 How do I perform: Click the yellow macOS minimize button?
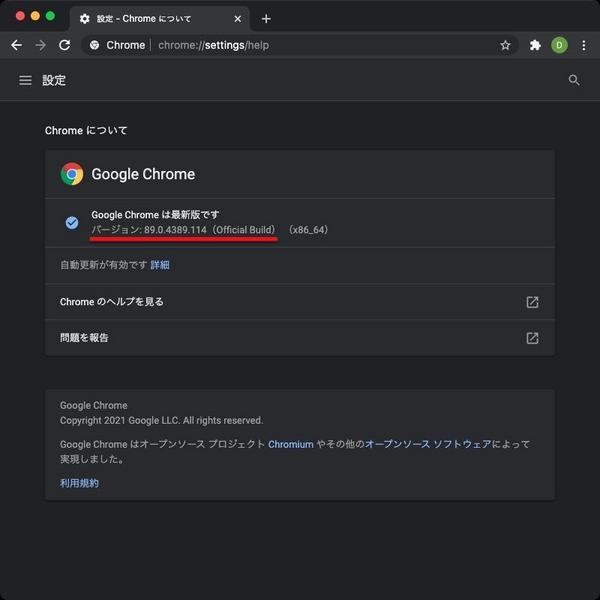(35, 16)
